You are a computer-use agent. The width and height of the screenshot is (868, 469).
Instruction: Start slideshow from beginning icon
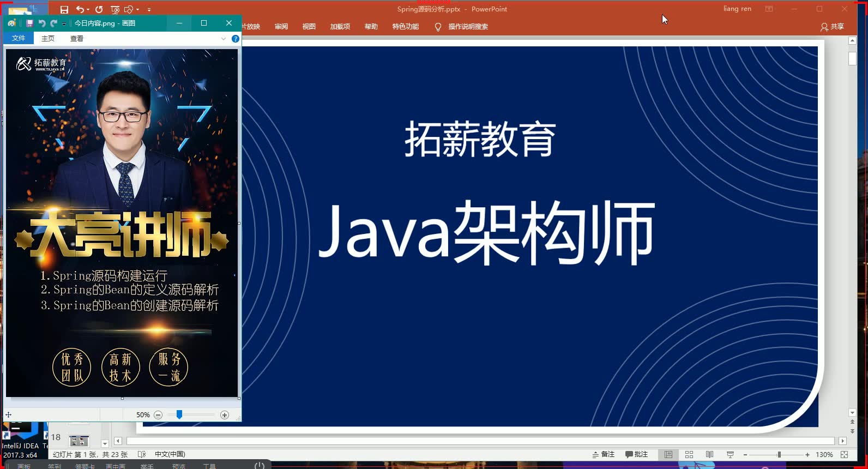(x=115, y=9)
